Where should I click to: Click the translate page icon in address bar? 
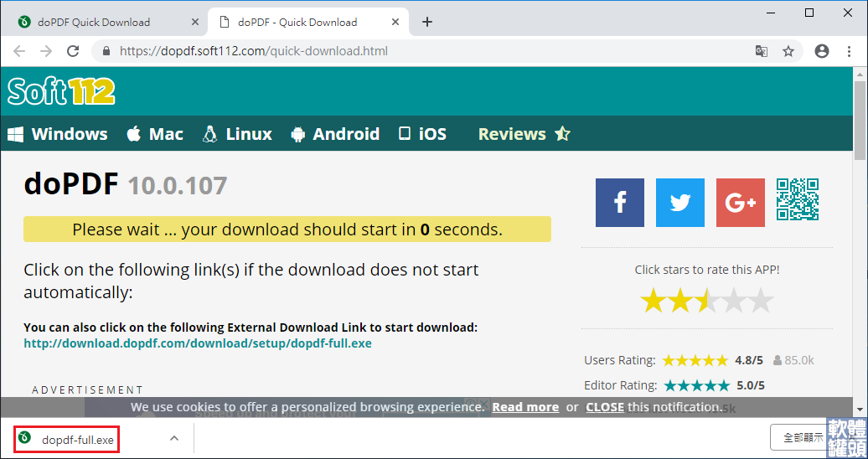pyautogui.click(x=762, y=51)
